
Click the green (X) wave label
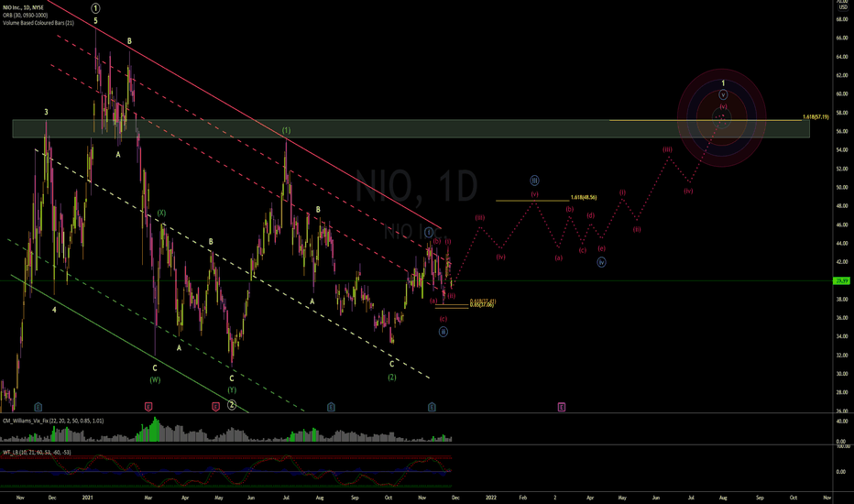pyautogui.click(x=162, y=213)
